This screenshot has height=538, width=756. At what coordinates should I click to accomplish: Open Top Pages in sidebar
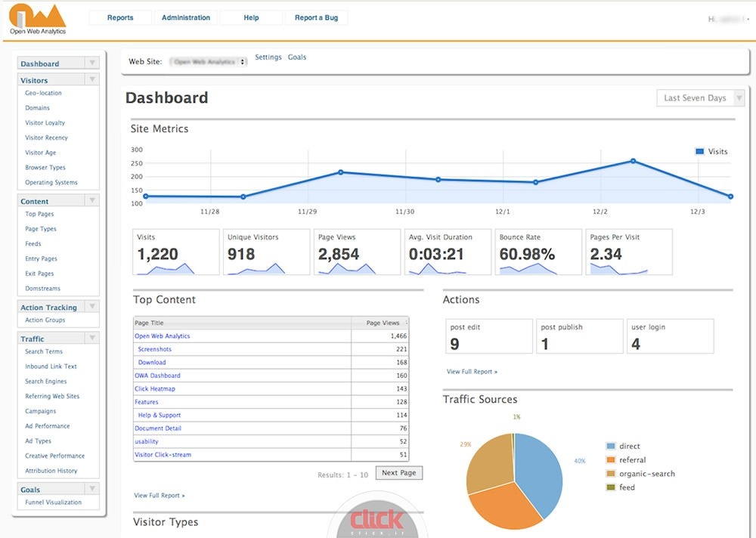[39, 214]
